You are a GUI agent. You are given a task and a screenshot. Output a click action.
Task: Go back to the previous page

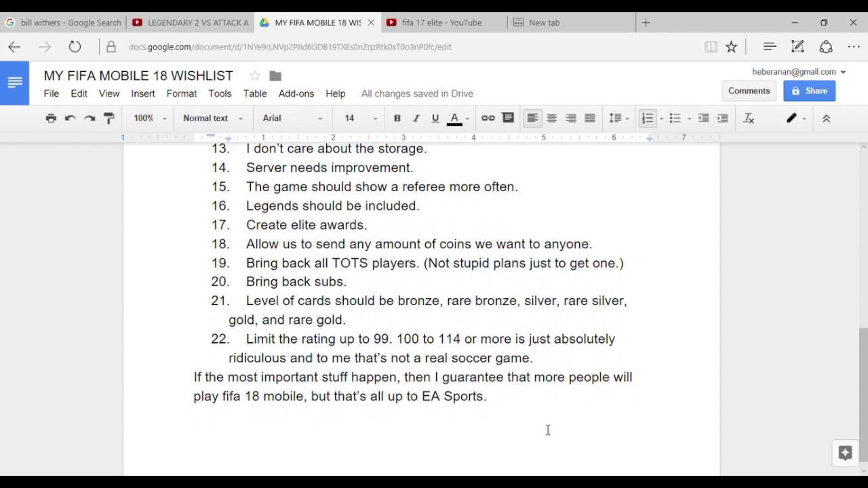[14, 47]
